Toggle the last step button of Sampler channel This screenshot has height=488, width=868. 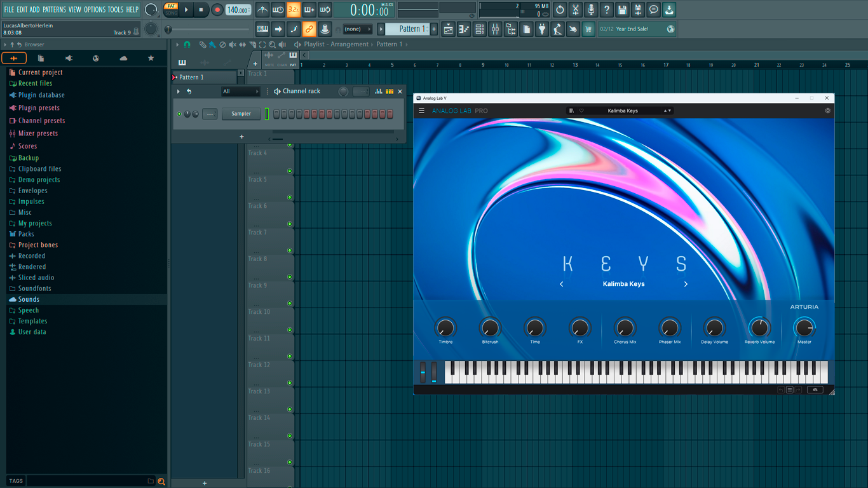[x=390, y=114]
